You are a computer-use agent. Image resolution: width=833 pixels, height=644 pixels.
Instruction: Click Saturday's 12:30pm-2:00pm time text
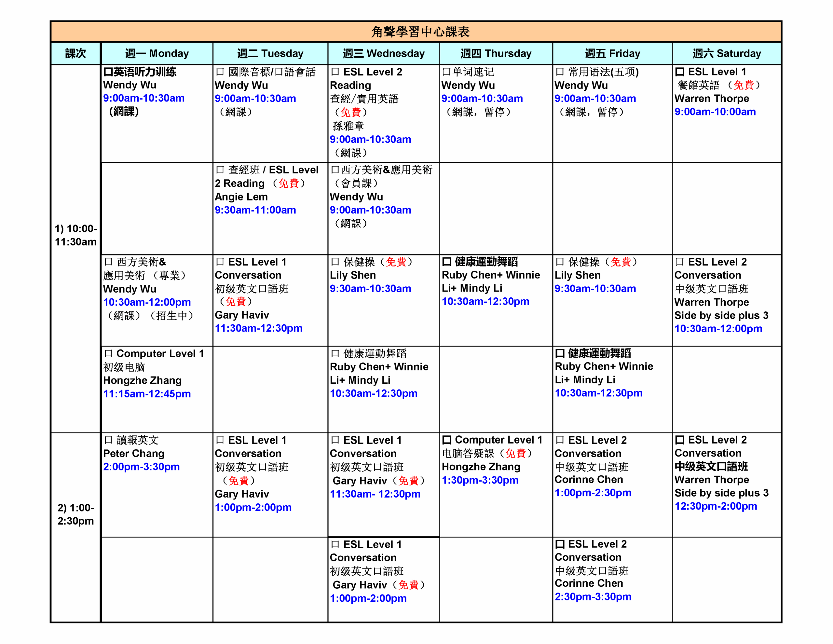tap(716, 506)
